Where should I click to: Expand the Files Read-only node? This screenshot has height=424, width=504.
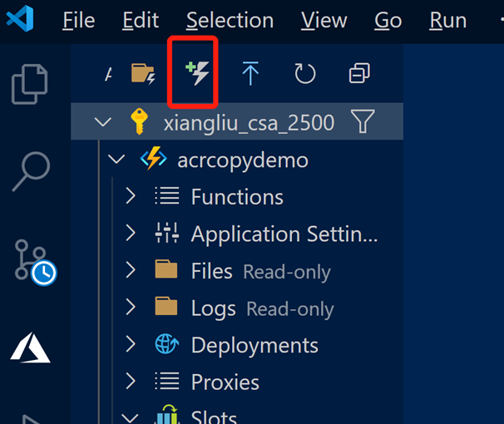pyautogui.click(x=131, y=269)
